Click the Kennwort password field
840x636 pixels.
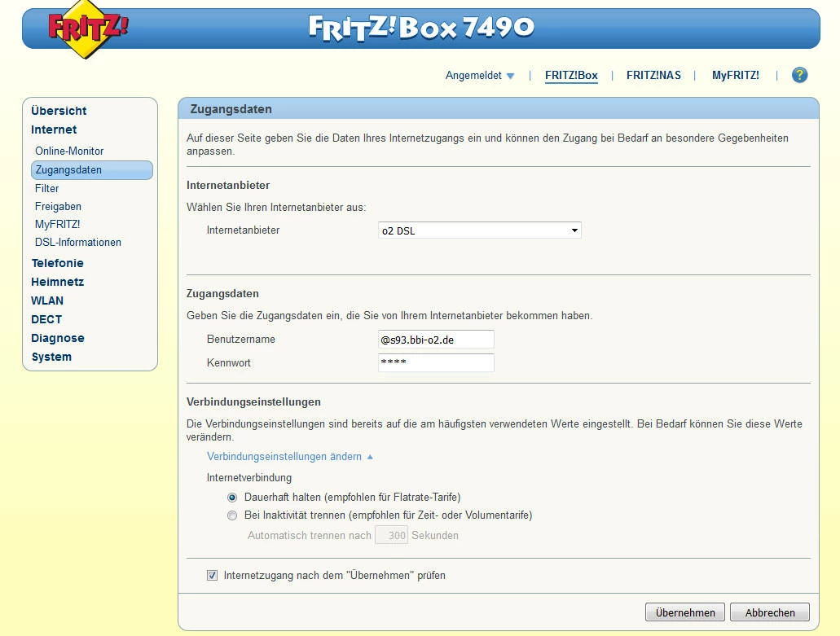point(436,362)
